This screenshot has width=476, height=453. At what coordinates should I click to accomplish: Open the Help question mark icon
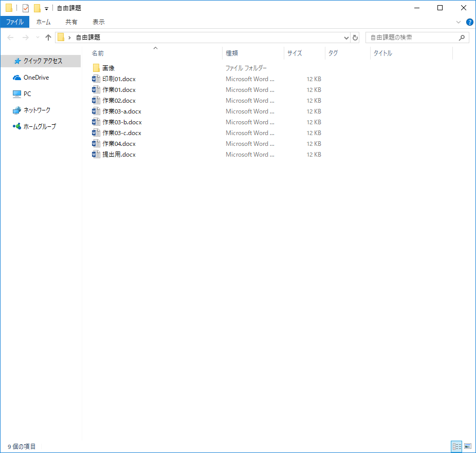click(469, 22)
